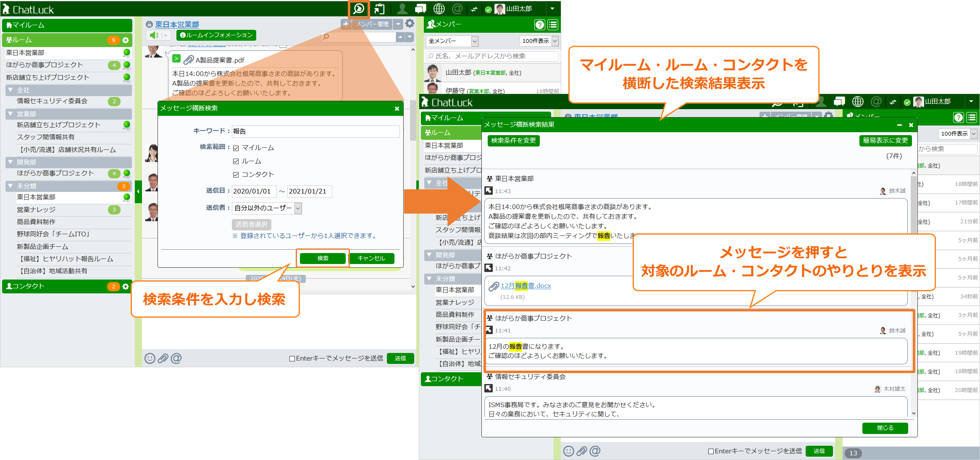980x460 pixels.
Task: Click the clipboard task icon in left window toolbar
Action: pyautogui.click(x=379, y=9)
